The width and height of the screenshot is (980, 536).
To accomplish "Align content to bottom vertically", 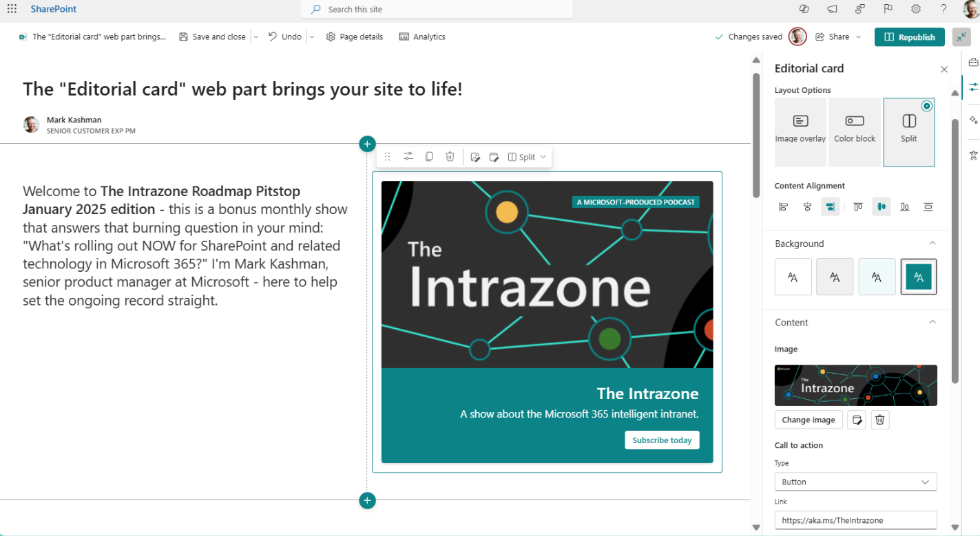I will [905, 206].
